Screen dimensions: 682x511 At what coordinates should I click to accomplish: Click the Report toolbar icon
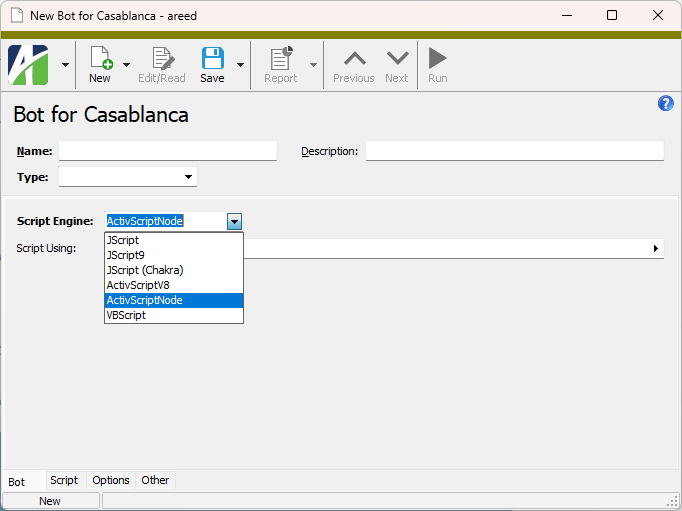tap(281, 65)
